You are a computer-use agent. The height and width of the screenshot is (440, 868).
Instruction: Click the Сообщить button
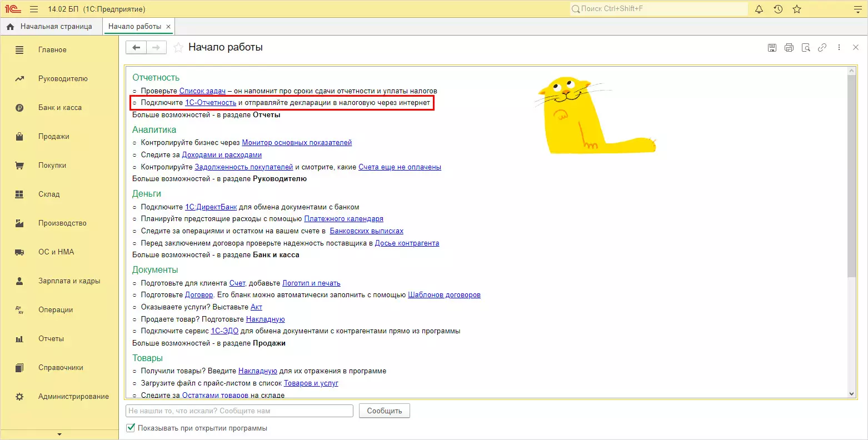[385, 411]
